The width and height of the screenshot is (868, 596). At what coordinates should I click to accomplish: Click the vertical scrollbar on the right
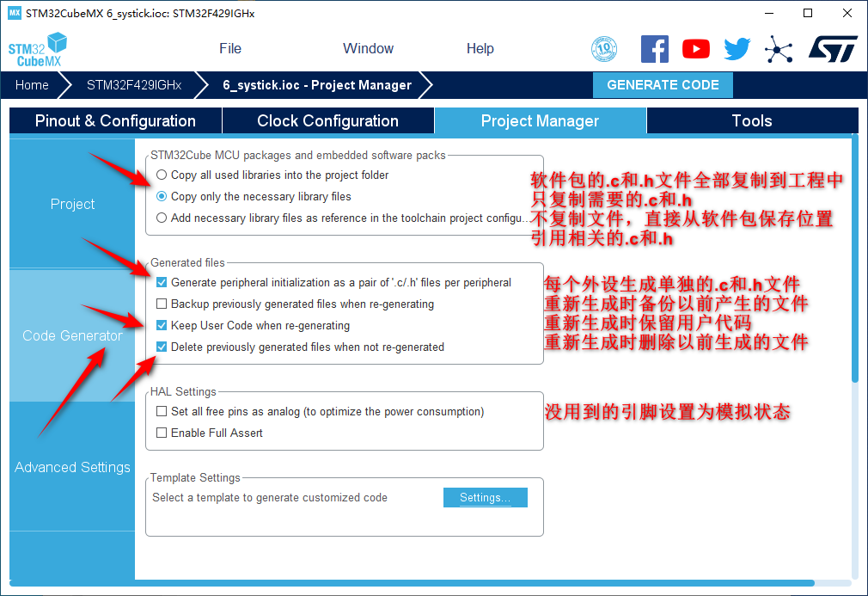[854, 258]
